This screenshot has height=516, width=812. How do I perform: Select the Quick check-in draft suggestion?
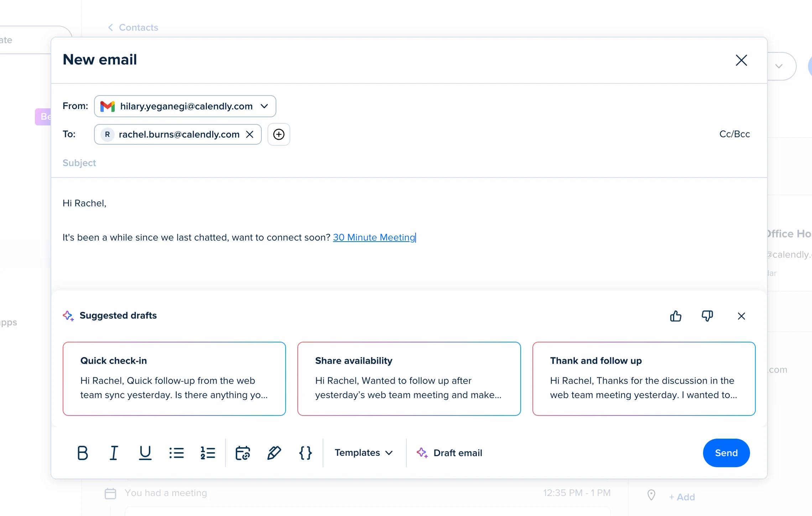pos(174,379)
